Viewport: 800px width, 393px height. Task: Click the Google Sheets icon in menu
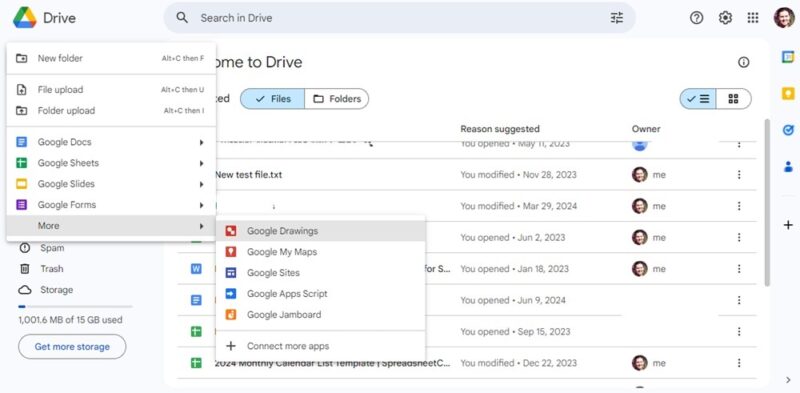click(x=21, y=163)
